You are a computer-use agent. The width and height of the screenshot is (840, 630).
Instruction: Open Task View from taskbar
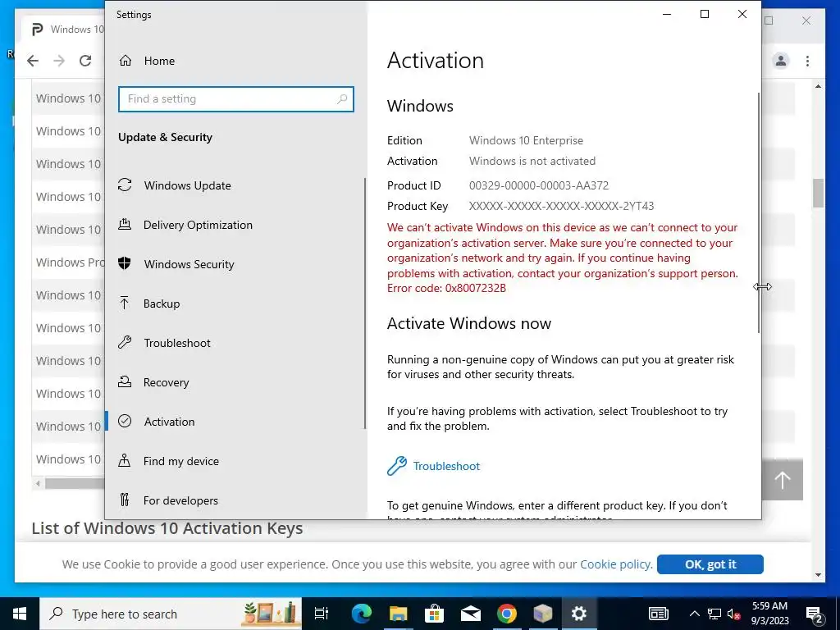pyautogui.click(x=322, y=614)
